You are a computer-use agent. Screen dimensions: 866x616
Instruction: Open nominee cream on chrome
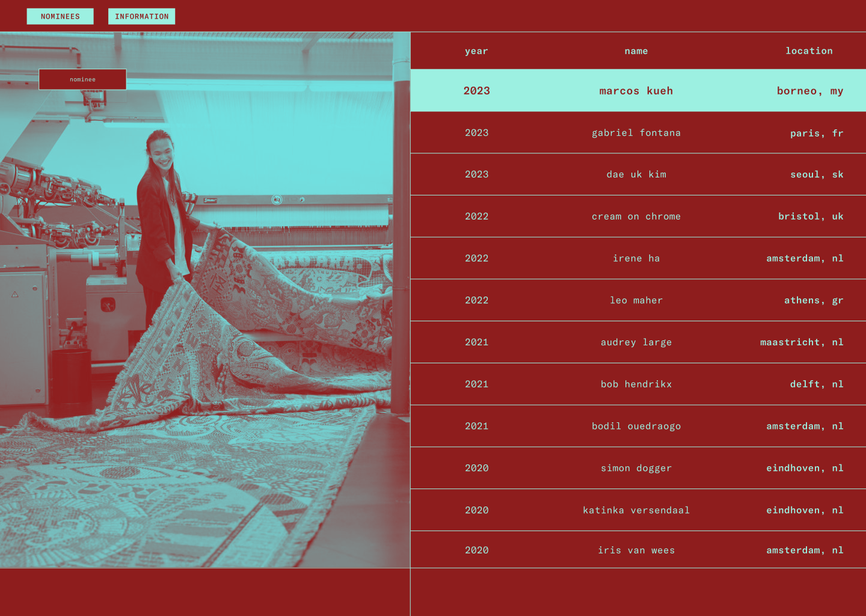tap(638, 217)
